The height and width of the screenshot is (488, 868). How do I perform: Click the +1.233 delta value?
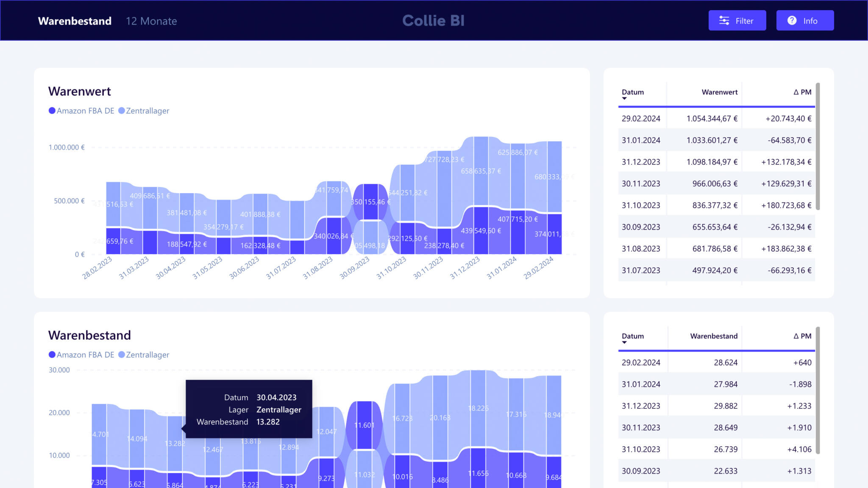click(x=799, y=406)
